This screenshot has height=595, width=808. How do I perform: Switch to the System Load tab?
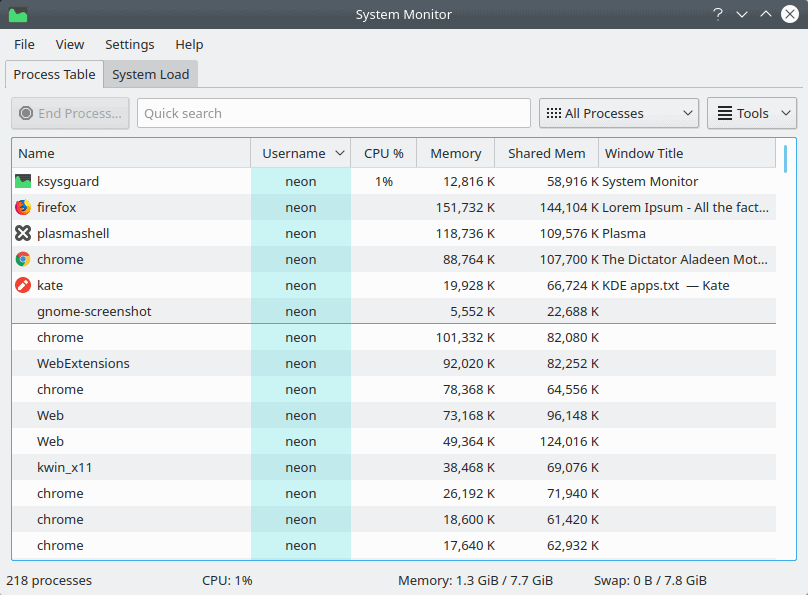[150, 75]
